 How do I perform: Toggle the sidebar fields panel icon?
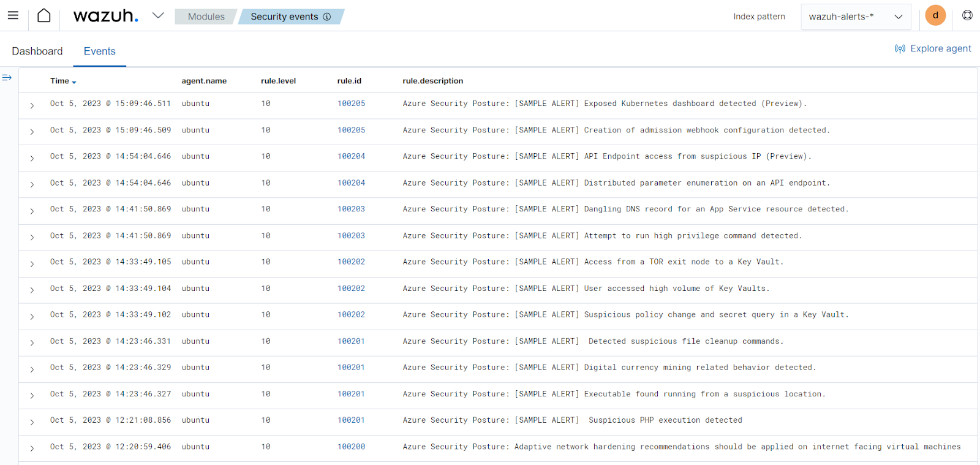point(7,78)
